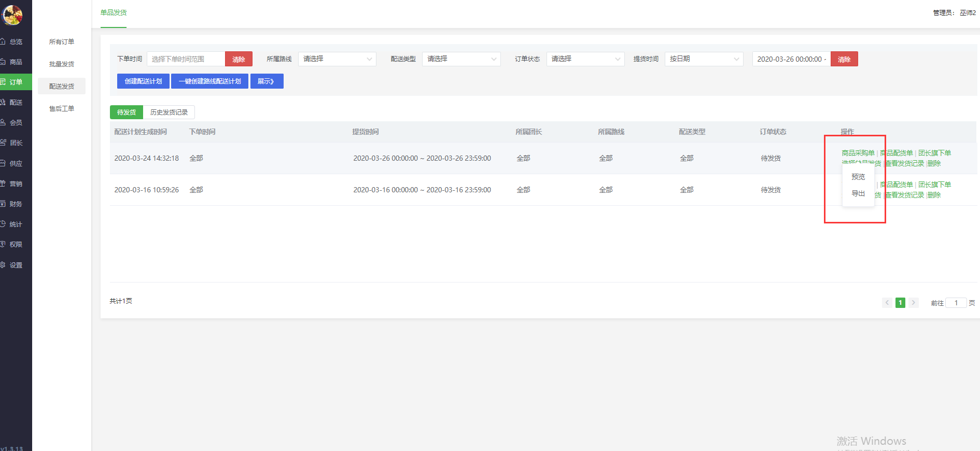Click the 创建配送计划 button
This screenshot has width=980, height=451.
click(143, 81)
